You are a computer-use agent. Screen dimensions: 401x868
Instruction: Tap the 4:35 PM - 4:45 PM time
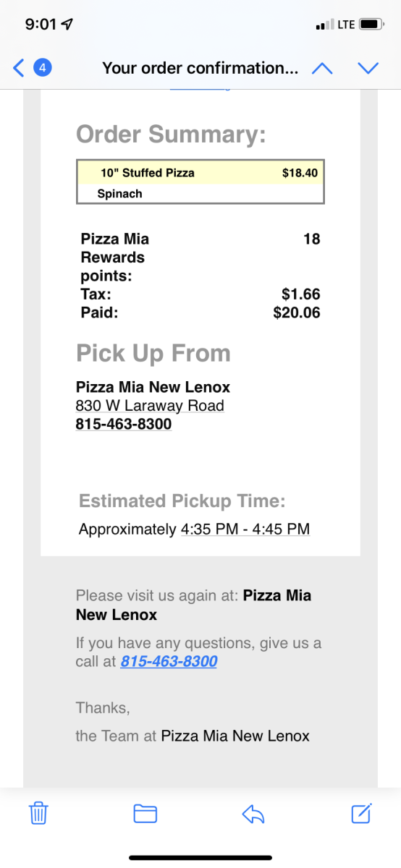pyautogui.click(x=245, y=529)
